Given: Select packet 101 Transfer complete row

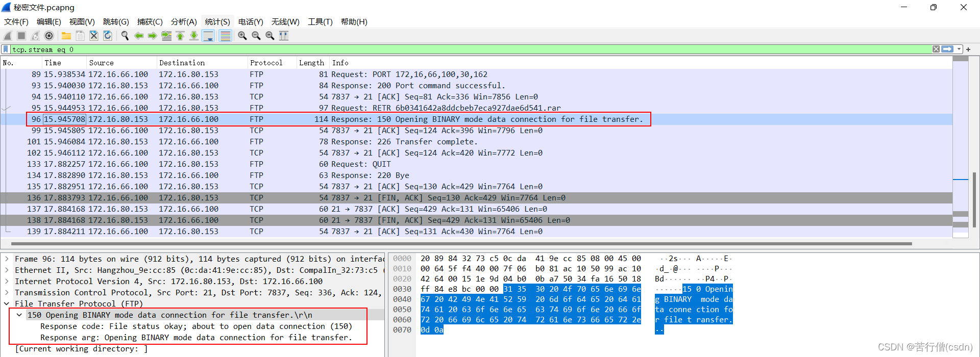Looking at the screenshot, I should pyautogui.click(x=476, y=142).
